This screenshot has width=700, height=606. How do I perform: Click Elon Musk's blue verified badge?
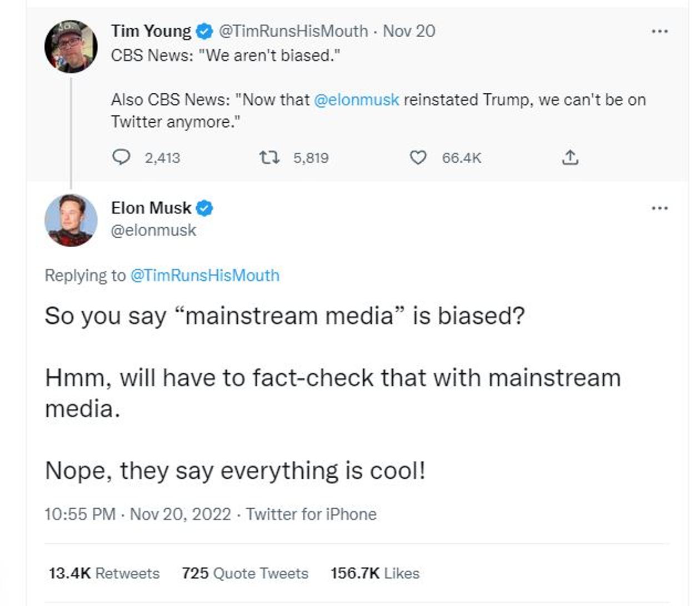pyautogui.click(x=206, y=208)
